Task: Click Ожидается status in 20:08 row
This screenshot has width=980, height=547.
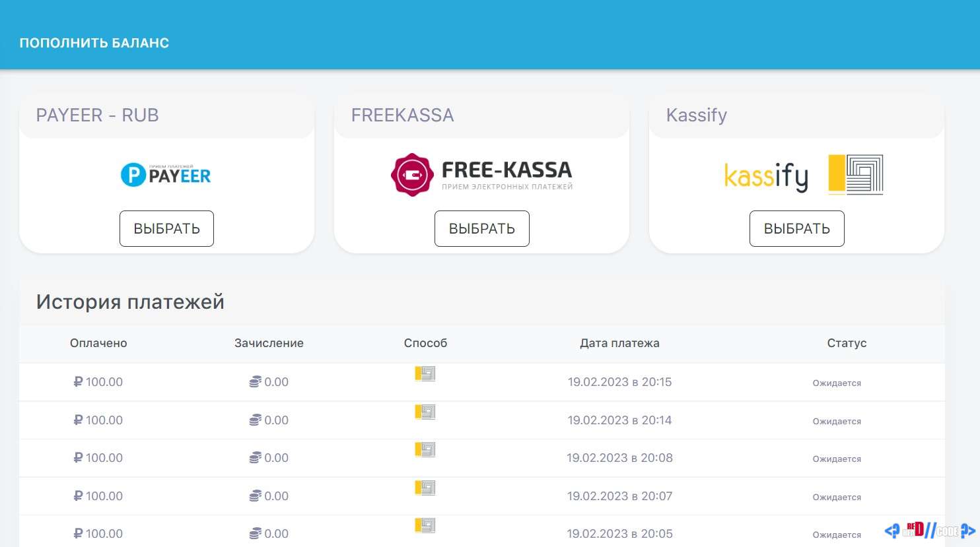Action: pyautogui.click(x=837, y=459)
